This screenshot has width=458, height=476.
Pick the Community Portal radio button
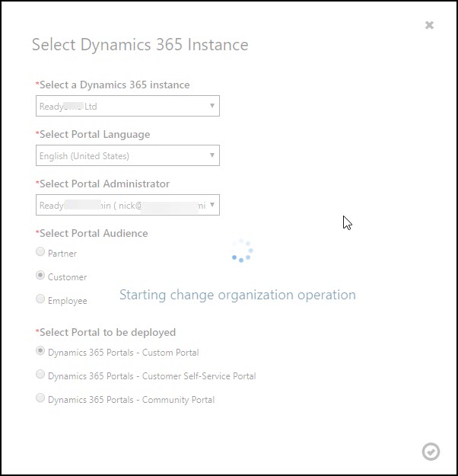(40, 398)
